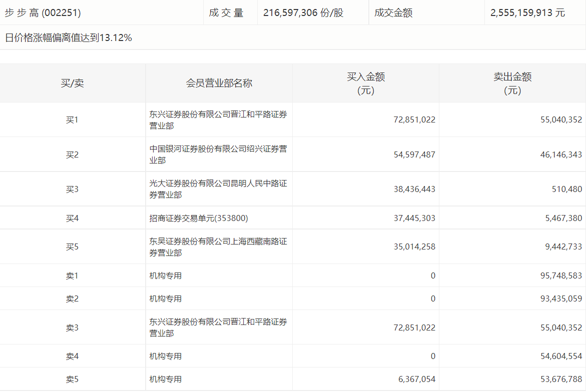This screenshot has height=392, width=586.
Task: Select the 卖3 row label
Action: 72,327
